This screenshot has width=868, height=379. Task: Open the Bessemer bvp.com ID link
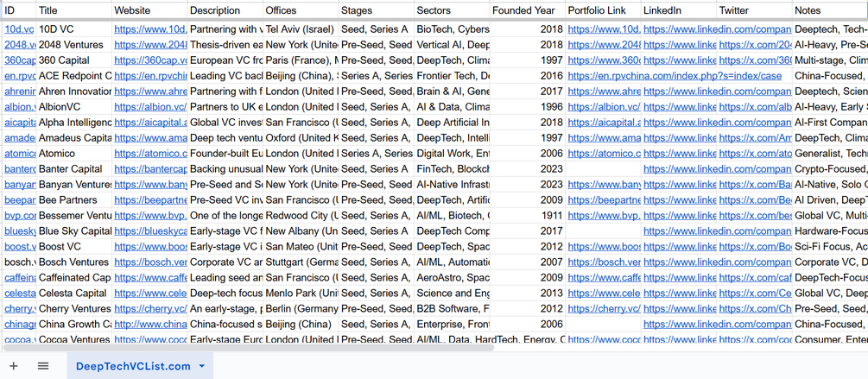tap(19, 215)
